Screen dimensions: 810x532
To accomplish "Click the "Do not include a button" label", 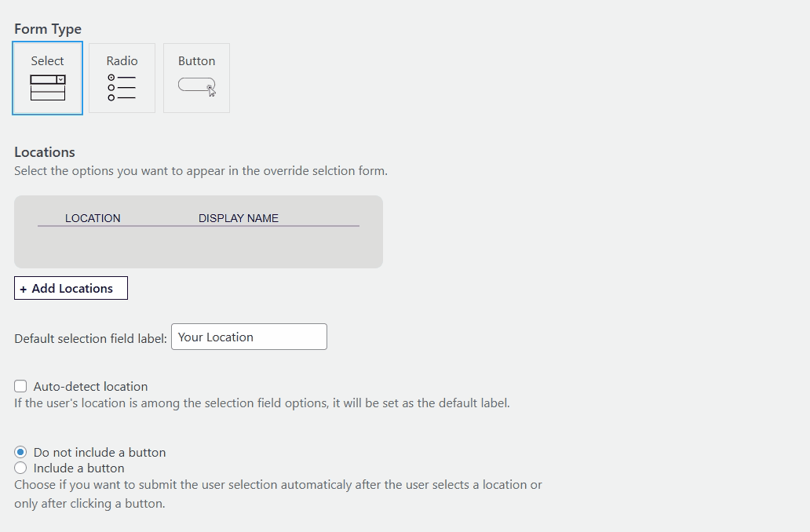I will (x=100, y=452).
